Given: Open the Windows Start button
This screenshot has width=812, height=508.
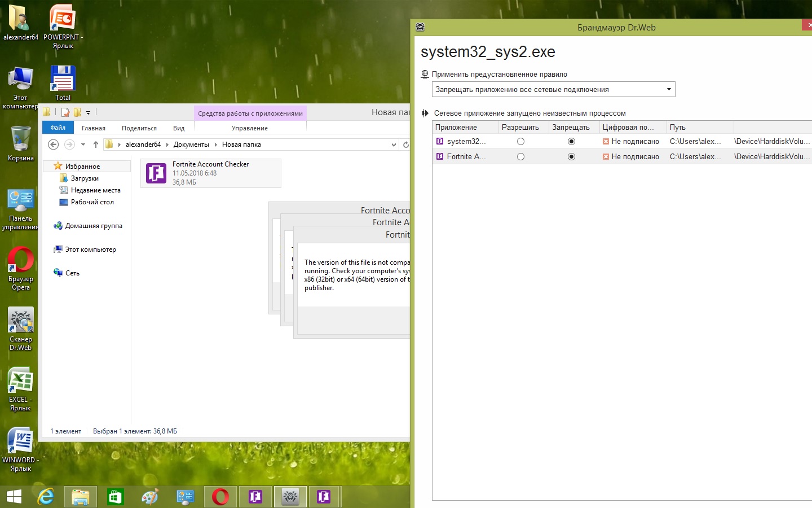Looking at the screenshot, I should pos(14,497).
